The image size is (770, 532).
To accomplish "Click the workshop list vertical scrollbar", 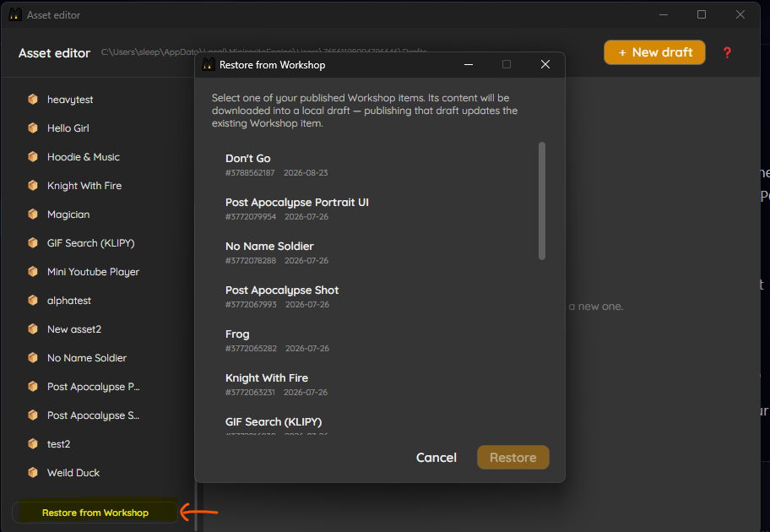I will coord(542,201).
